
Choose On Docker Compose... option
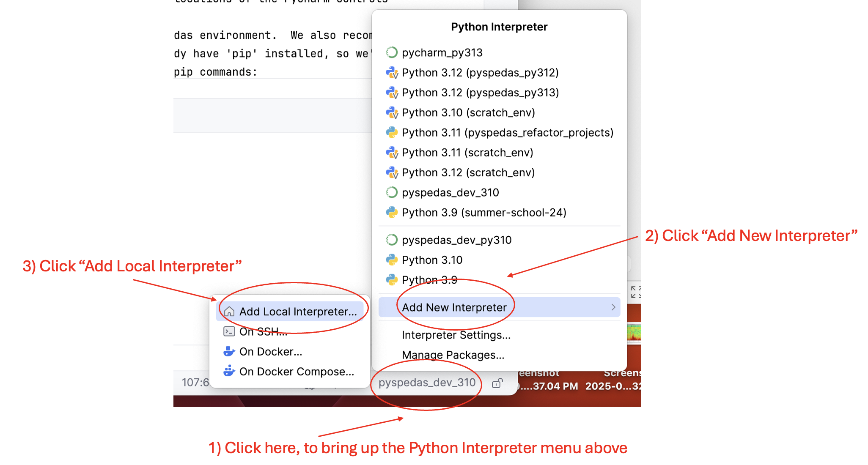(x=290, y=372)
